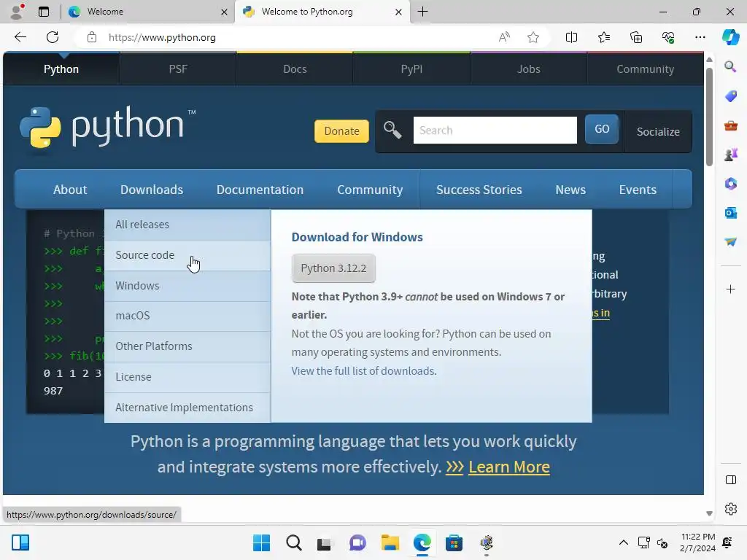747x560 pixels.
Task: Open the sidebar Microsoft 365 icon
Action: (x=730, y=184)
